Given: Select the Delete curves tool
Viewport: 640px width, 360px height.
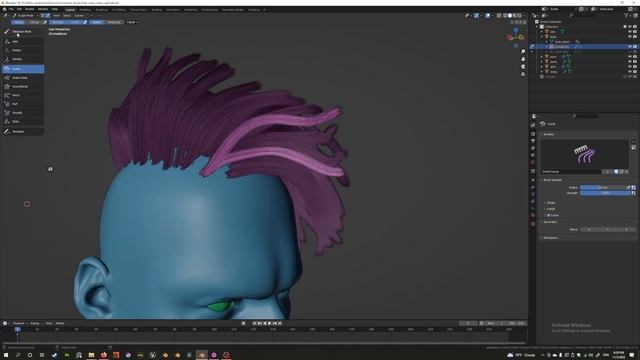Looking at the screenshot, I should point(23,50).
